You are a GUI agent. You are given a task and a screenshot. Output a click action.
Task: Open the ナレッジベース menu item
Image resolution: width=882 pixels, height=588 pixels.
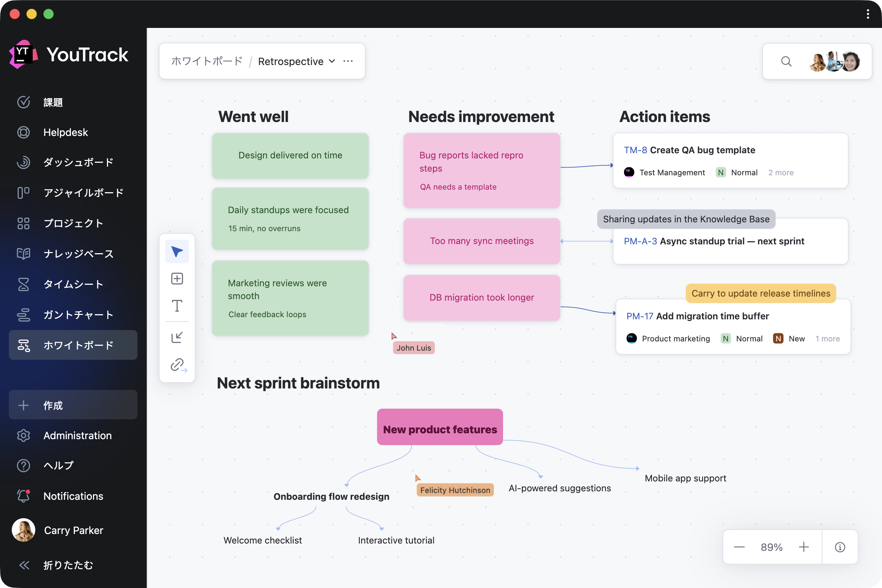click(78, 254)
